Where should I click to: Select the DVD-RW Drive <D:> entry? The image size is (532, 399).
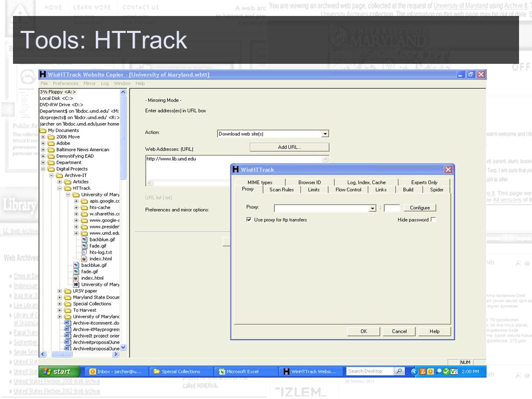coord(61,105)
